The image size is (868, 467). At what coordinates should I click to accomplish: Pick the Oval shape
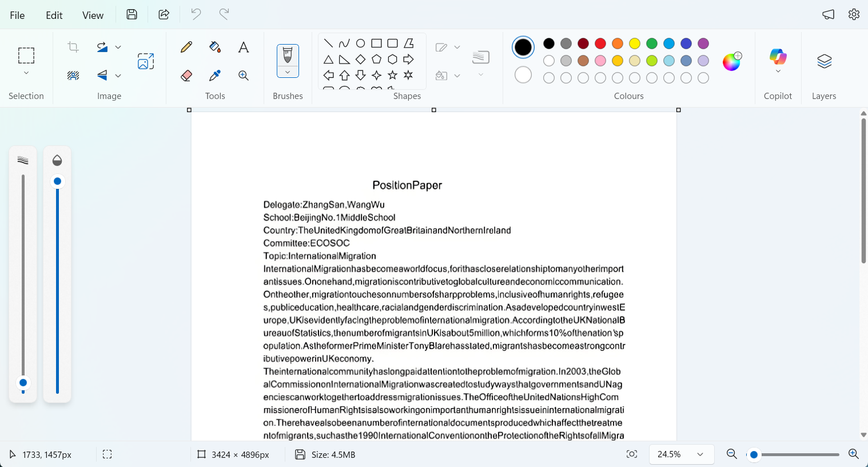tap(360, 43)
